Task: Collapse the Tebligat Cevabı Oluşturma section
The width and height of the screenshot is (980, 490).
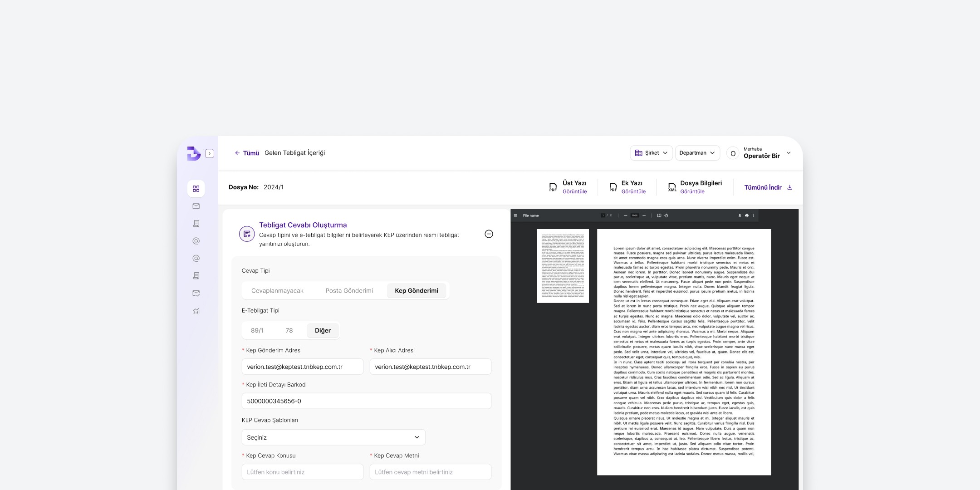Action: [489, 234]
